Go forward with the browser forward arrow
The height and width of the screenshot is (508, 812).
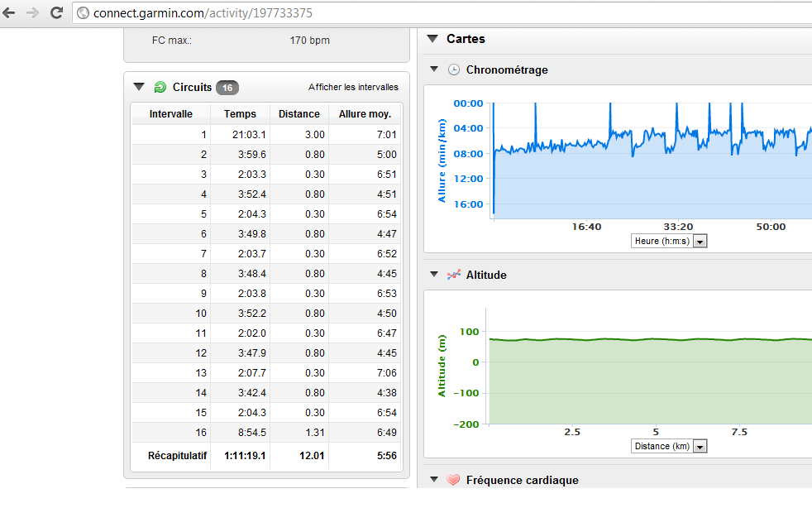[32, 12]
